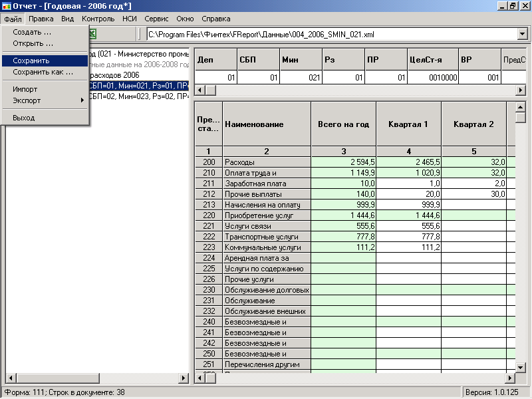Open the НСИ menu

129,19
